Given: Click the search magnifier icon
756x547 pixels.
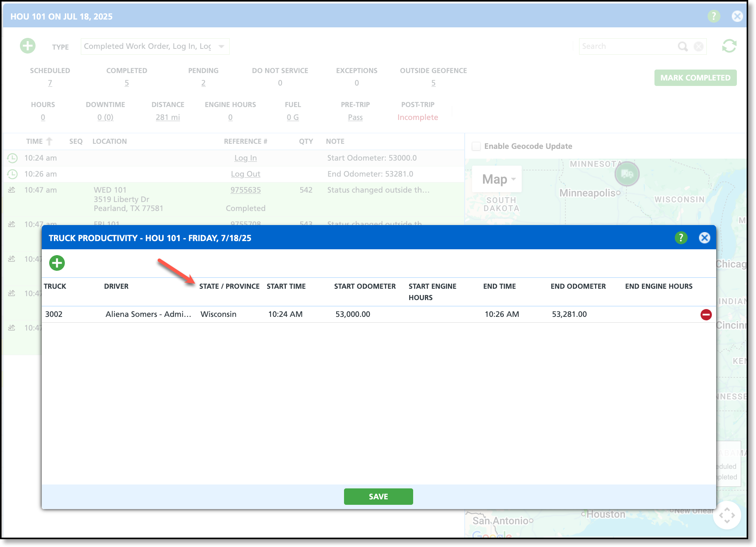Looking at the screenshot, I should pos(683,46).
